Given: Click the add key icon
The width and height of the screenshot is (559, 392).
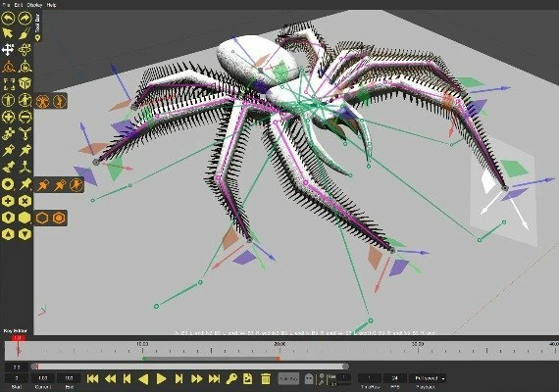Looking at the screenshot, I should pyautogui.click(x=231, y=378).
